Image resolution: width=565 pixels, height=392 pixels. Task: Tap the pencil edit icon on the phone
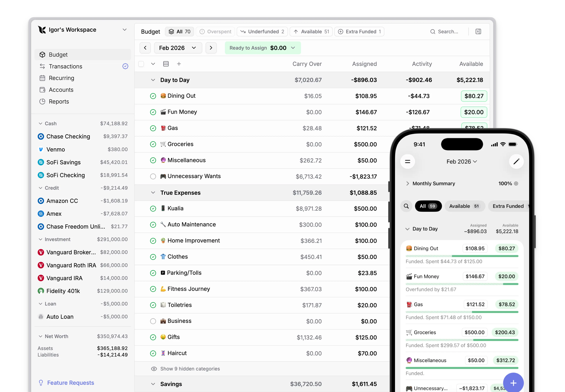(x=517, y=161)
